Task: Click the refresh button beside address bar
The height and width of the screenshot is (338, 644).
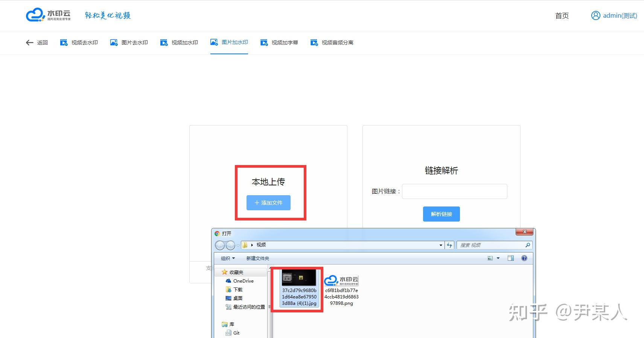Action: (x=449, y=245)
